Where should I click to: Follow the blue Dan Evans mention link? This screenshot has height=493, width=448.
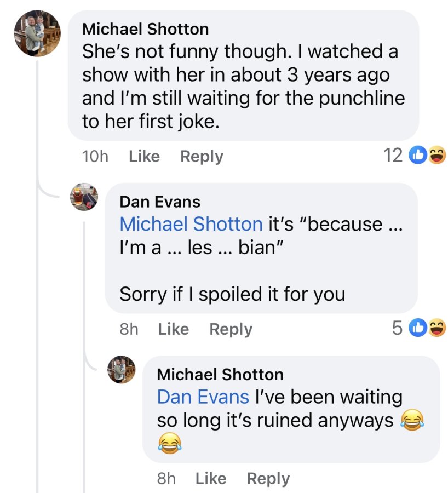[x=203, y=397]
